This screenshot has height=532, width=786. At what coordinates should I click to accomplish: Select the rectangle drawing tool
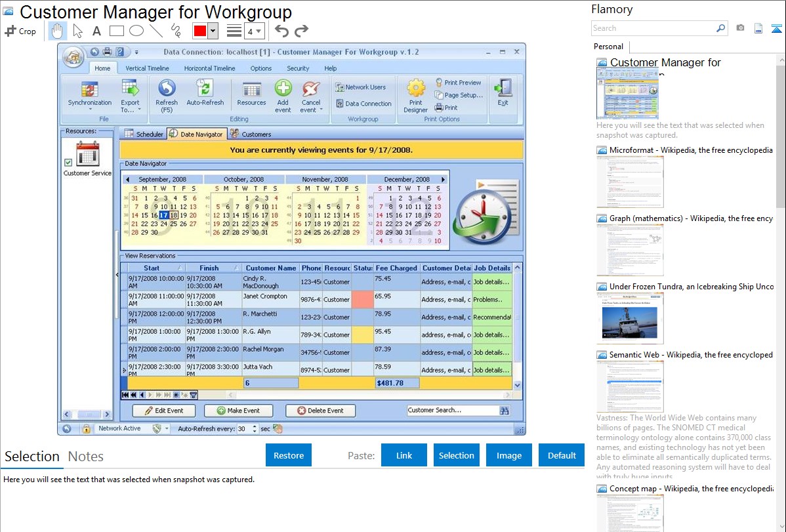[x=116, y=31]
